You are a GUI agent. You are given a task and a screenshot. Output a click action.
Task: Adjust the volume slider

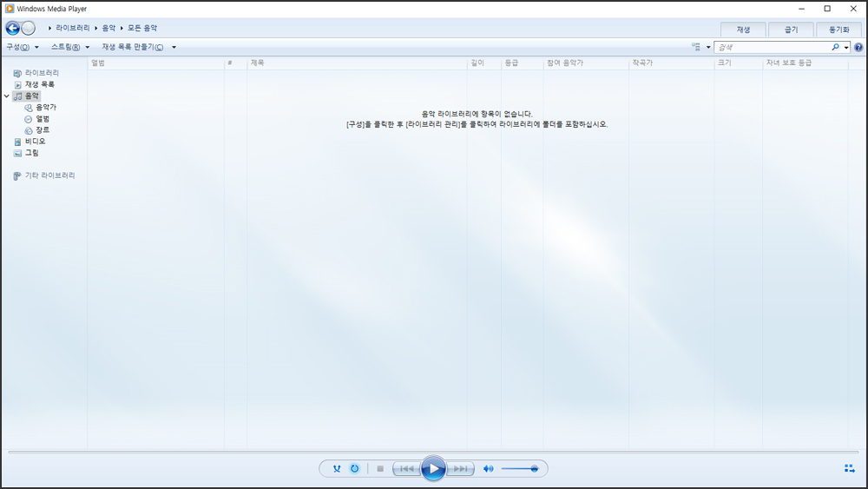point(520,468)
